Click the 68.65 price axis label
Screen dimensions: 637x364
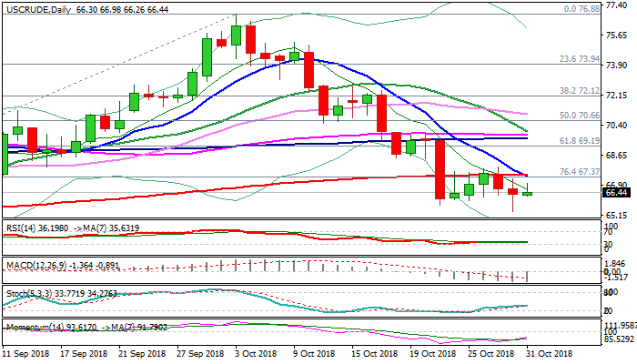tap(616, 156)
